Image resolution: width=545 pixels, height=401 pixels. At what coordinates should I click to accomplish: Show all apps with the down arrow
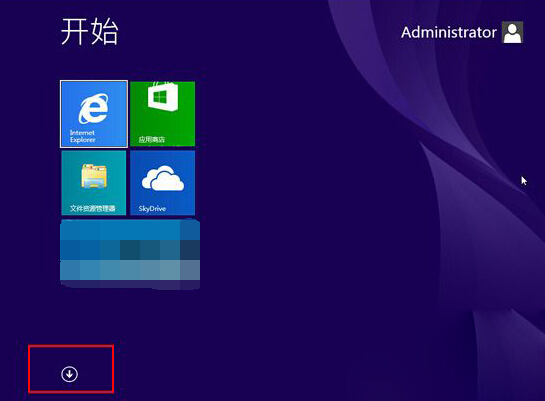[70, 374]
